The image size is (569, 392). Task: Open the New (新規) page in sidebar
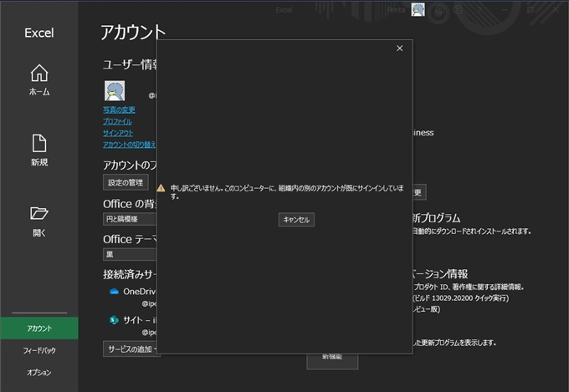[x=39, y=150]
